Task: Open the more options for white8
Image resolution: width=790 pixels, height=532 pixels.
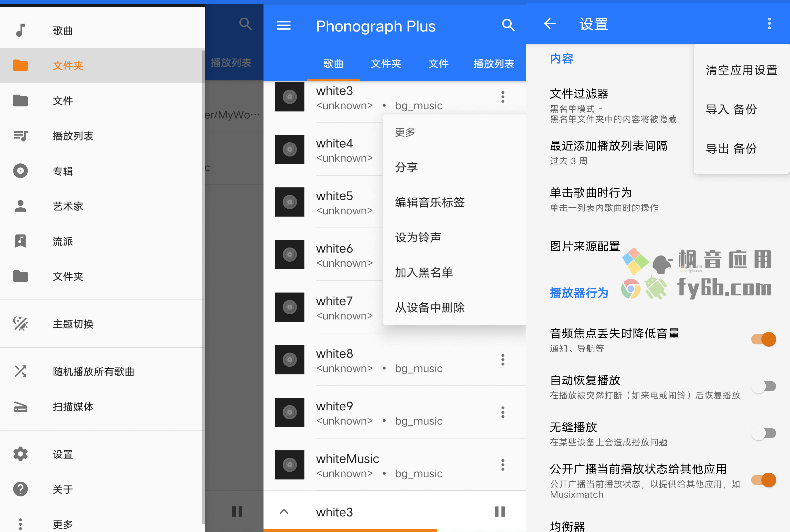Action: [x=503, y=360]
